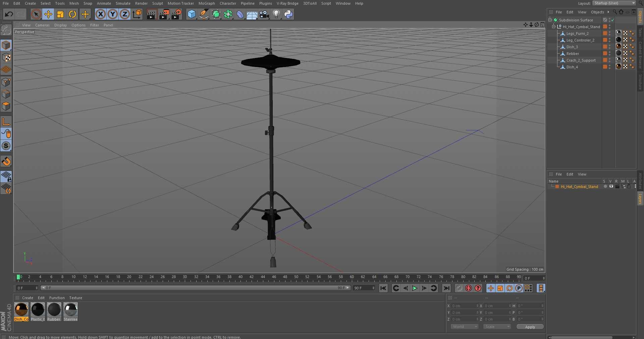This screenshot has height=339, width=644.
Task: Toggle Z axis lock
Action: point(125,14)
